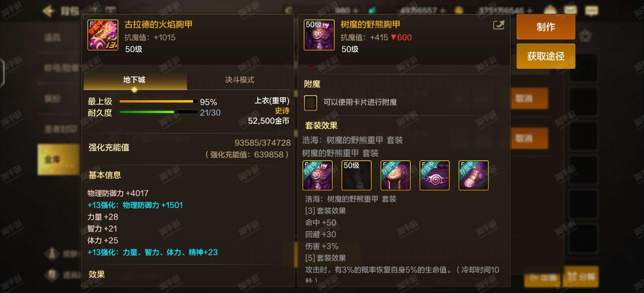Switch to the 决斗模式 tab
Viewport: 644px width, 293px height.
pyautogui.click(x=240, y=80)
